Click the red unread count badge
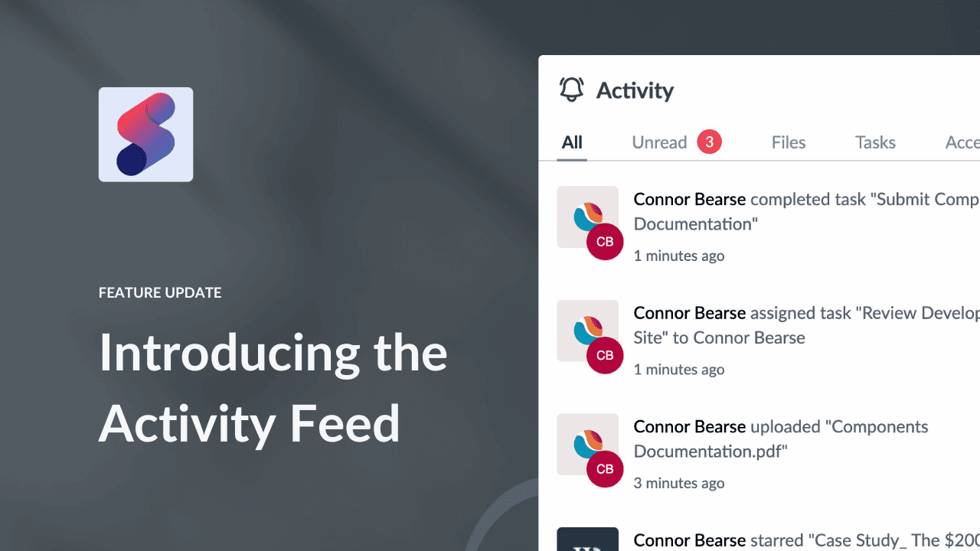This screenshot has height=551, width=980. pyautogui.click(x=709, y=142)
